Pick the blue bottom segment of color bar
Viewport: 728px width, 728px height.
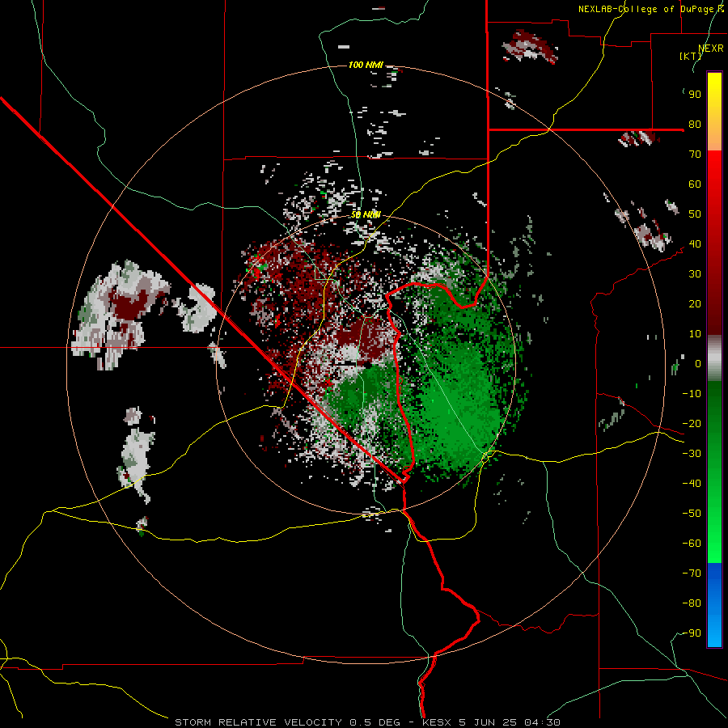tap(714, 605)
